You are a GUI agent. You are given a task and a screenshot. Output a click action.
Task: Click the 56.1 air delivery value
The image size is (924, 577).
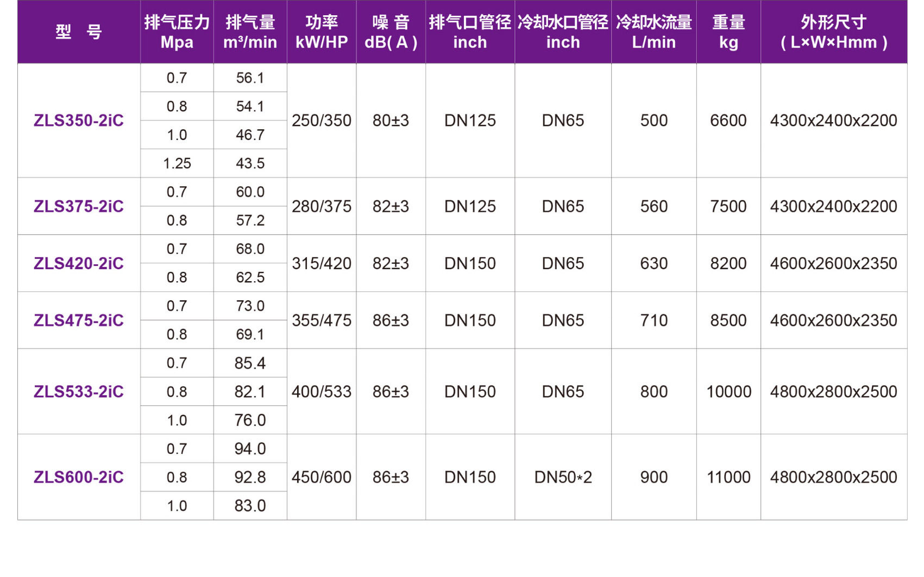[x=250, y=78]
